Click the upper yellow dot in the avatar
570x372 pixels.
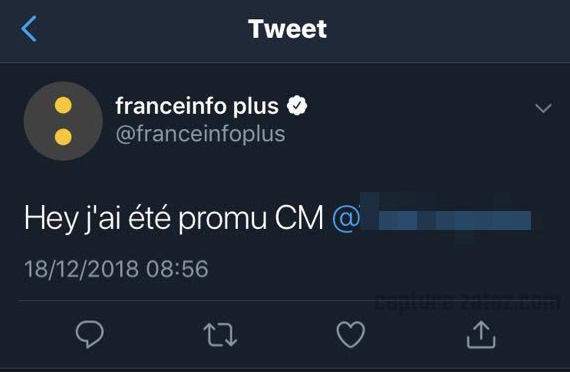click(x=63, y=105)
